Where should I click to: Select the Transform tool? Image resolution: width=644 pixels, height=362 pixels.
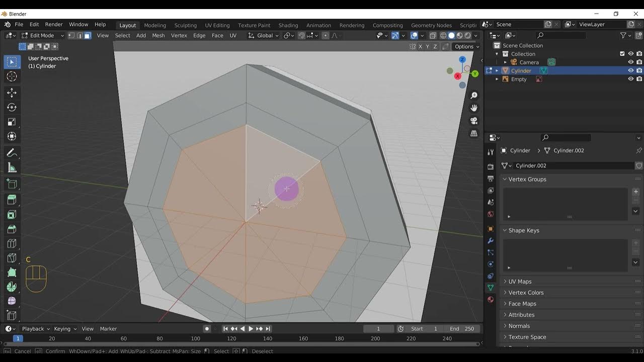(x=12, y=136)
